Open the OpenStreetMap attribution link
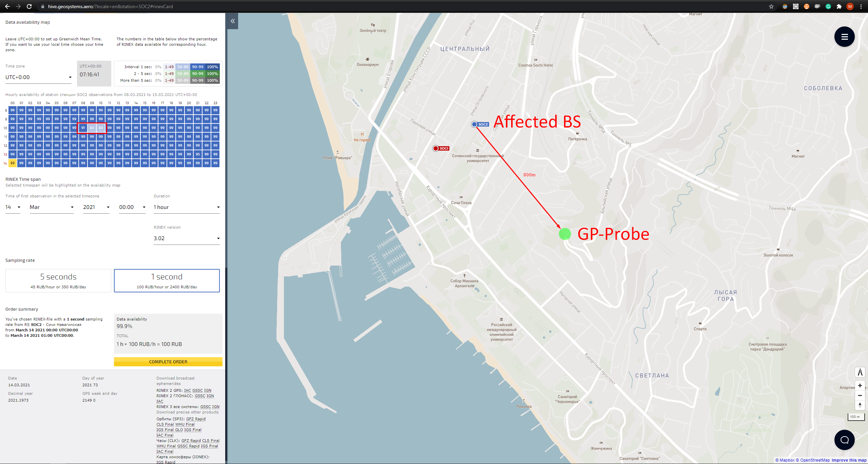Screen dimensions: 868x464 (x=813, y=461)
